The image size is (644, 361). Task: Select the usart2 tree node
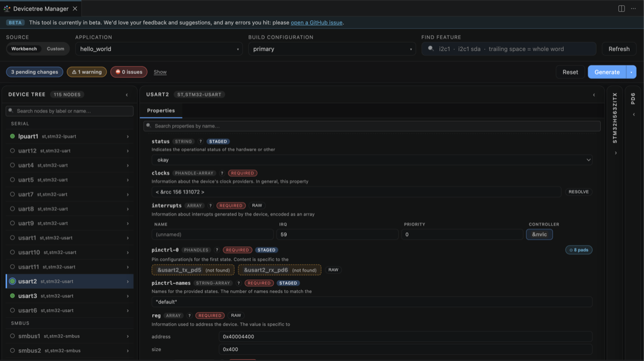coord(70,282)
